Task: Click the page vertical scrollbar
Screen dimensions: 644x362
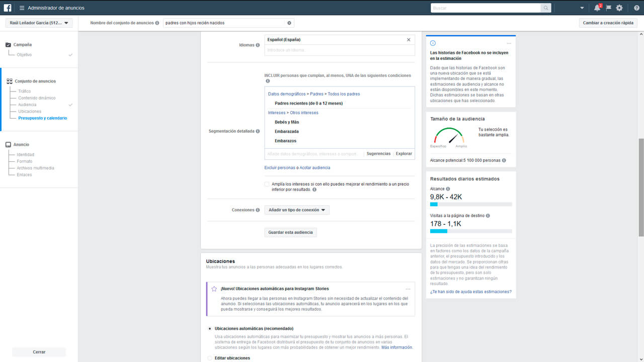Action: pos(640,186)
